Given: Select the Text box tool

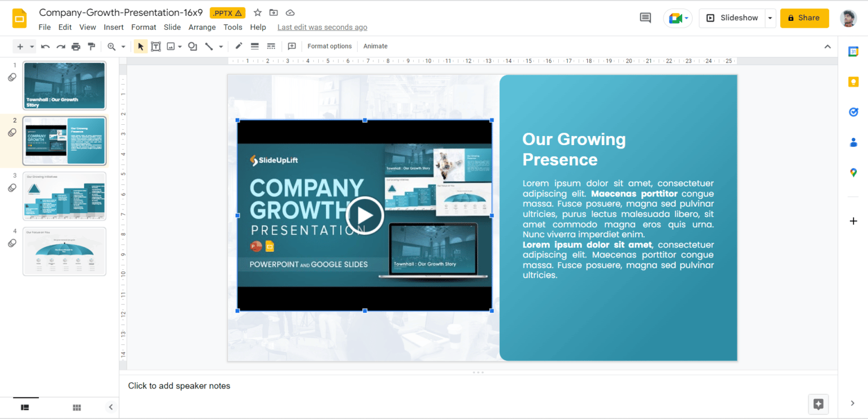Looking at the screenshot, I should (x=156, y=46).
